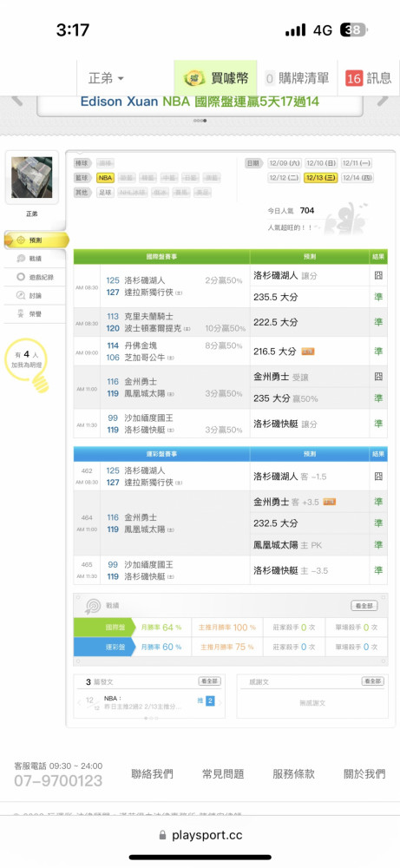
Task: Open the 遊戲紀錄 sidebar item
Action: pos(35,277)
